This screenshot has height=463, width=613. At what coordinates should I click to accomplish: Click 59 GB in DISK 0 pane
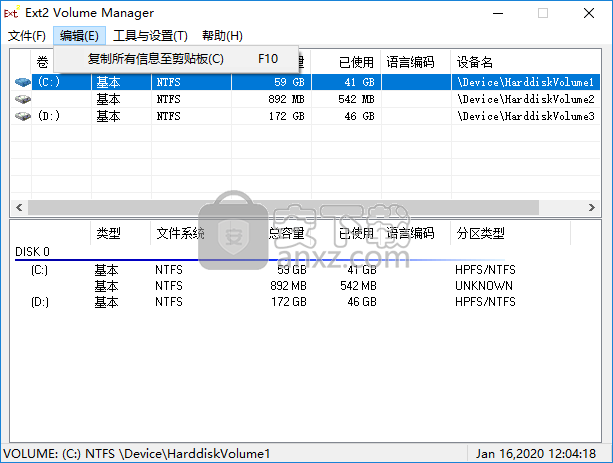292,270
